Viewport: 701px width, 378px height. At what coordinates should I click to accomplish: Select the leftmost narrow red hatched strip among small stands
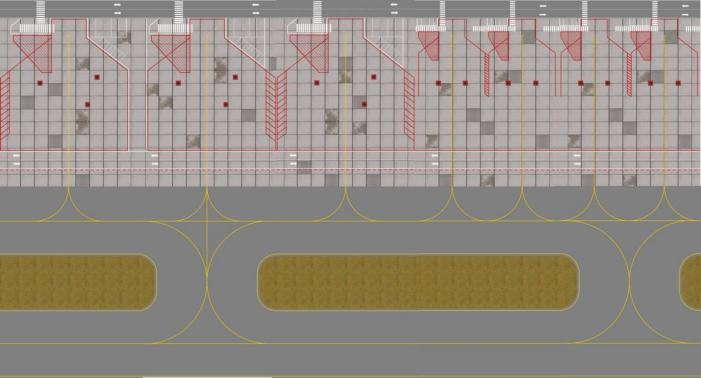tap(487, 75)
